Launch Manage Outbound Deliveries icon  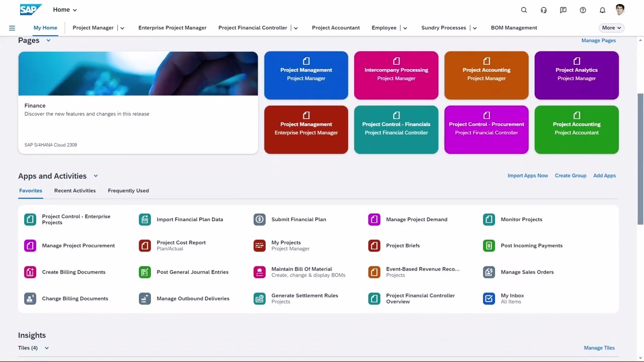145,299
